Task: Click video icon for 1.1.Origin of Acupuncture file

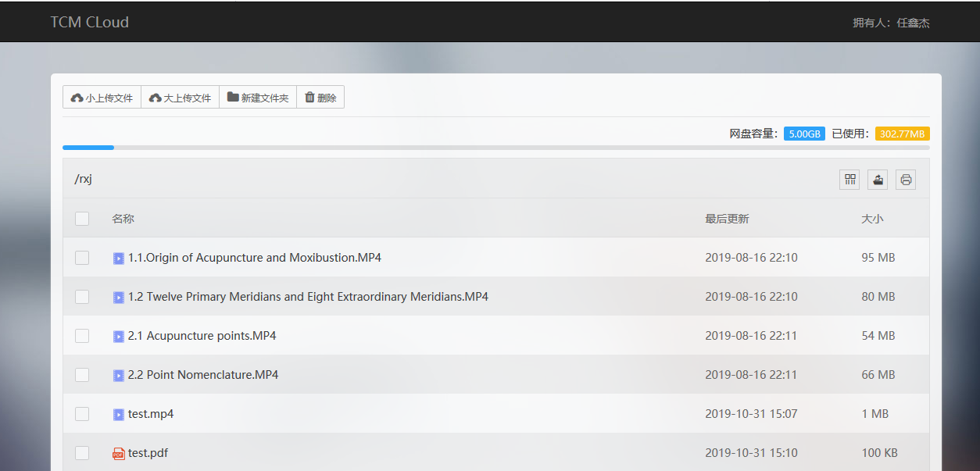Action: coord(119,258)
